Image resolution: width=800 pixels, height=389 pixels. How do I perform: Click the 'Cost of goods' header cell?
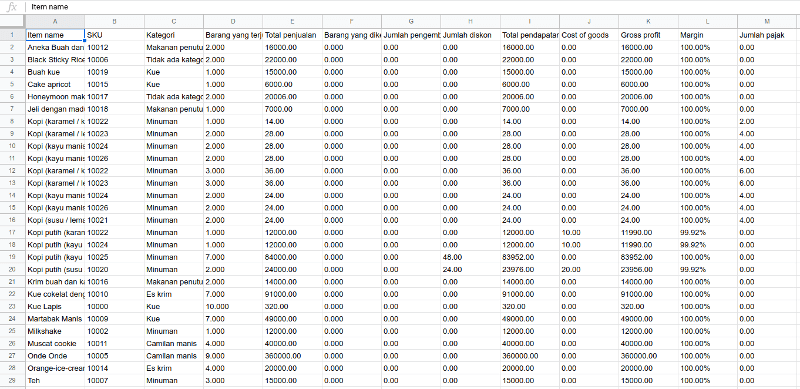[x=589, y=35]
